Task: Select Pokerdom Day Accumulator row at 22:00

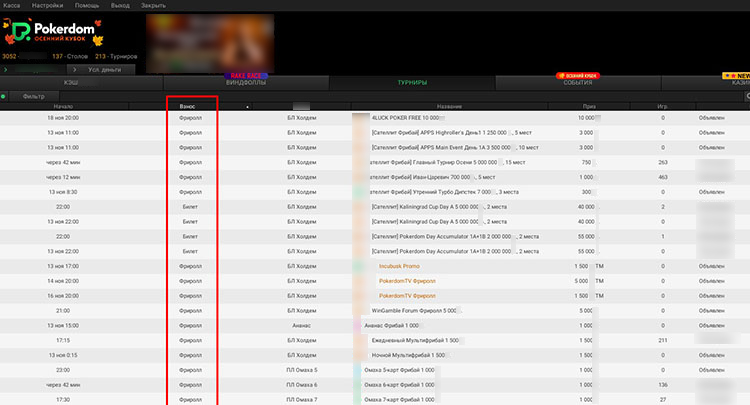Action: [375, 236]
